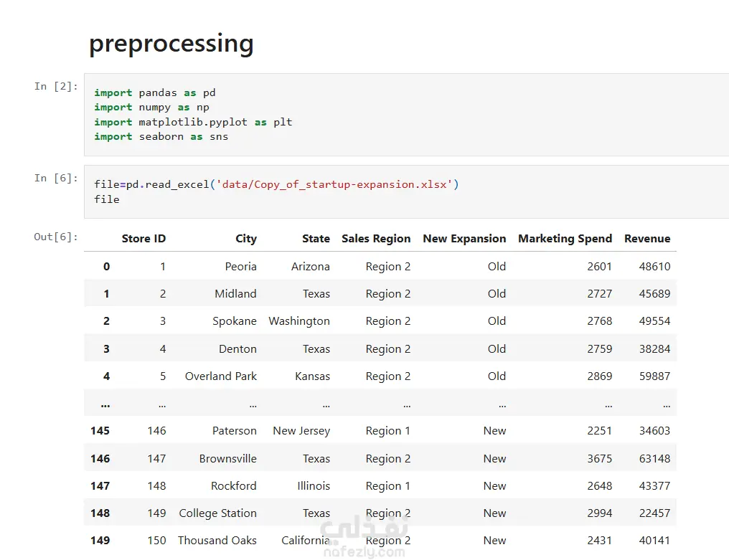Click the Revenue column header
Viewport: 729px width, 560px height.
click(647, 238)
